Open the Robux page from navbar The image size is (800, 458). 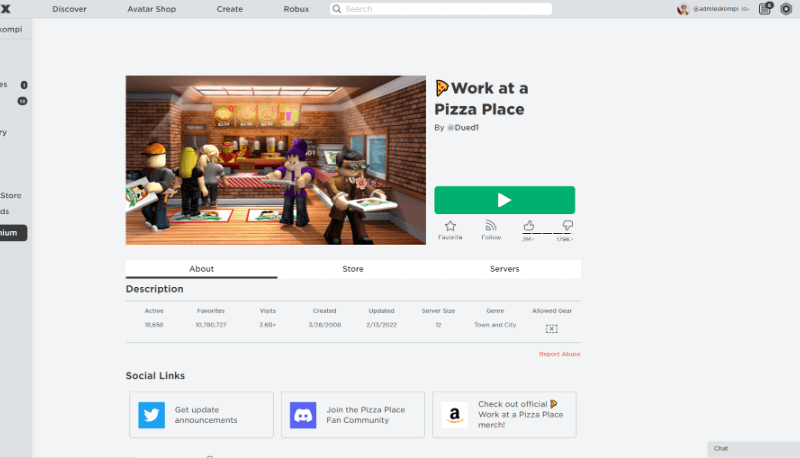[296, 9]
